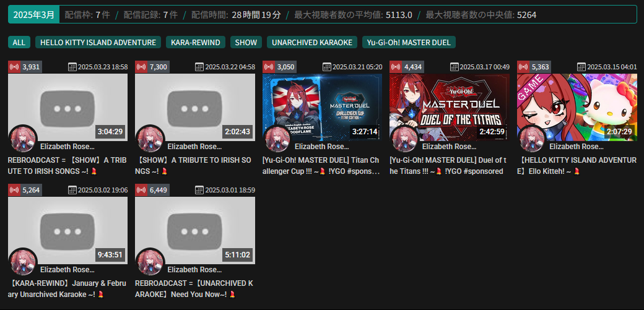Open REBROADCAST Need You Now title
The height and width of the screenshot is (310, 644).
[x=194, y=288]
